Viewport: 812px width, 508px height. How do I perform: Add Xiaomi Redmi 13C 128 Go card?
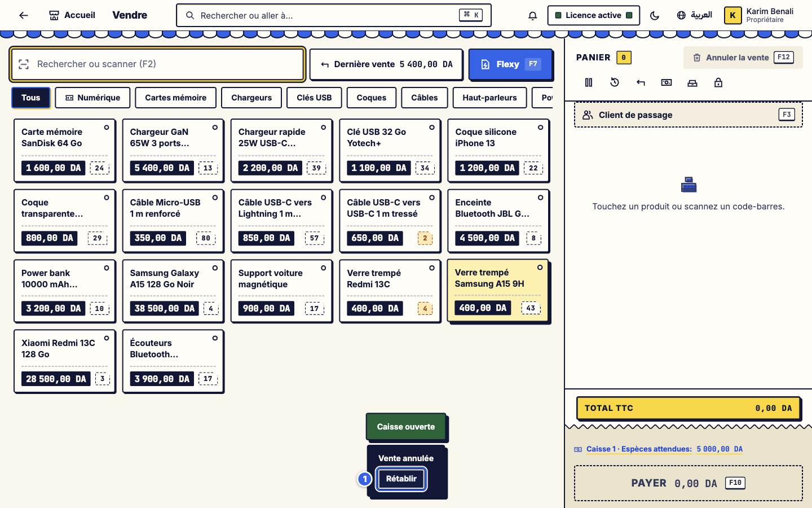pos(65,361)
